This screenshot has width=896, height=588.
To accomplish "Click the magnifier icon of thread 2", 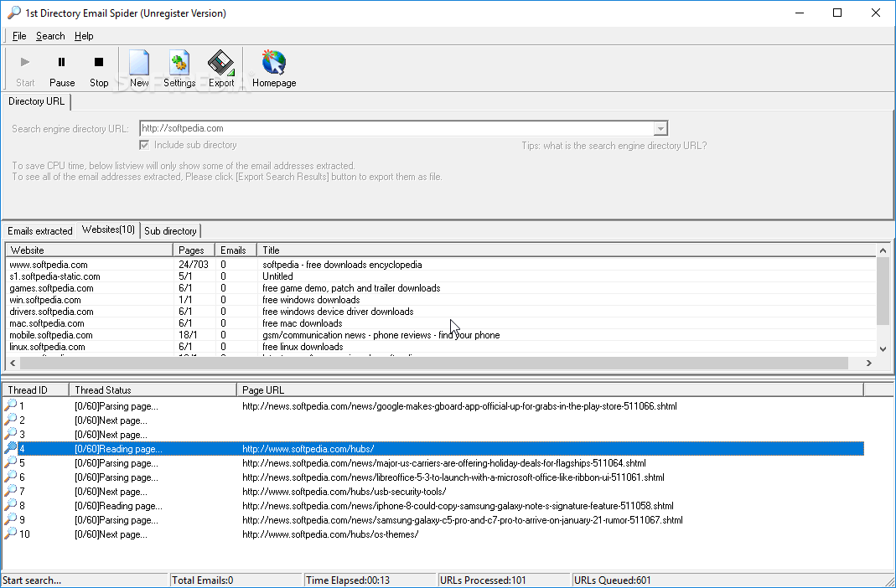I will tap(10, 420).
